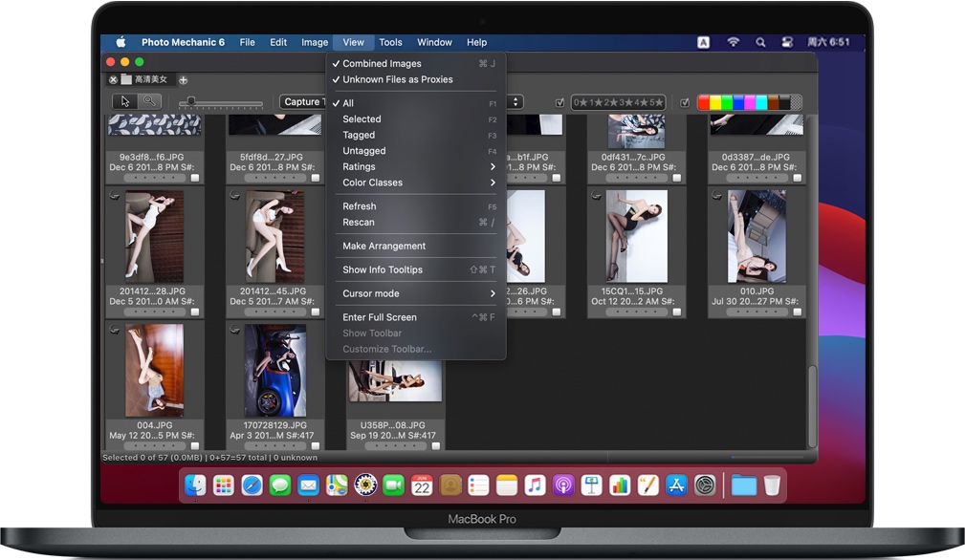Open Launchpad from the Dock

[224, 485]
